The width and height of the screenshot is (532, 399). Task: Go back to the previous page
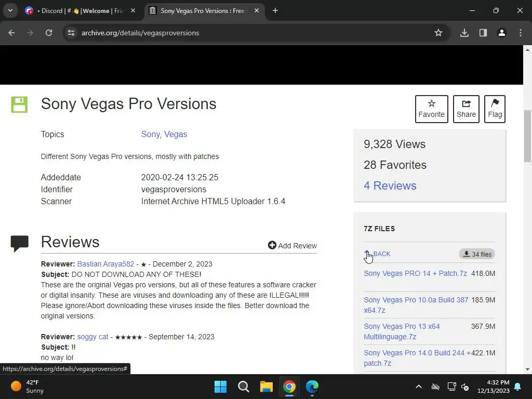(11, 33)
